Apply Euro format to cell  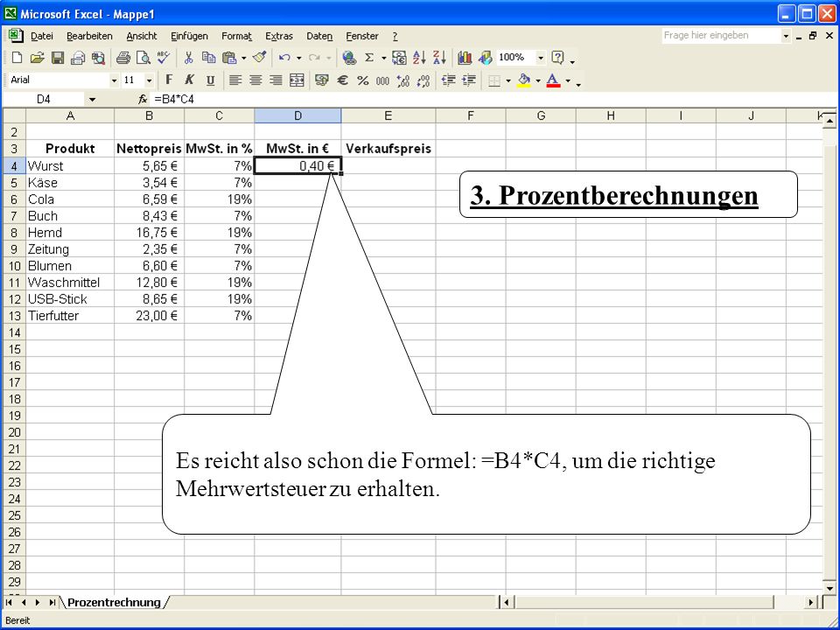[342, 80]
